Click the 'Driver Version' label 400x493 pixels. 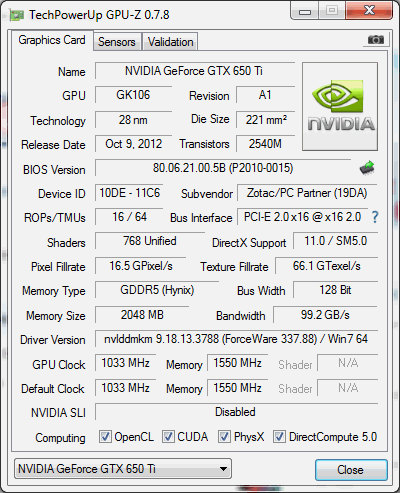(x=53, y=340)
